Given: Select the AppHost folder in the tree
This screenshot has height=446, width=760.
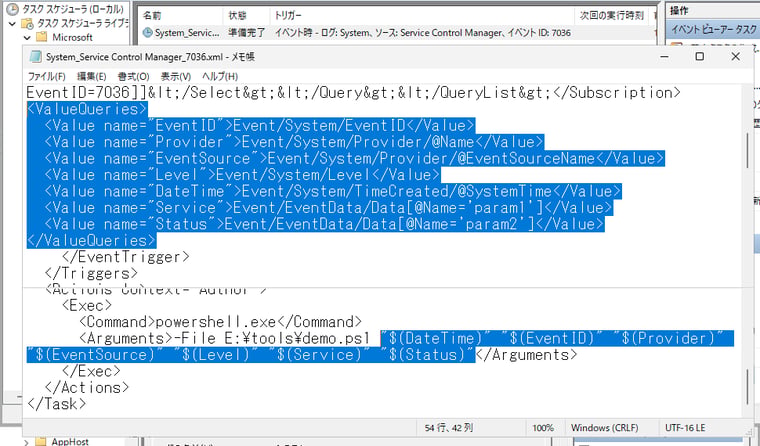Looking at the screenshot, I should [x=70, y=442].
